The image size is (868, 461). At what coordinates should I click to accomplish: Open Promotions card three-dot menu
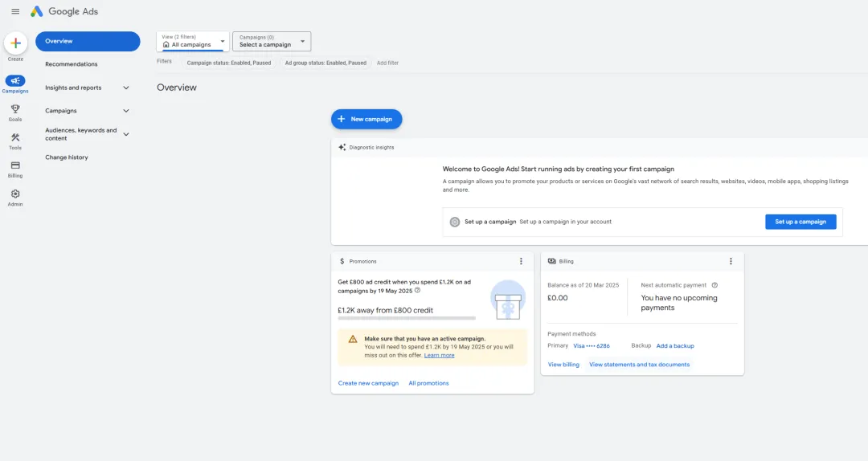click(521, 261)
